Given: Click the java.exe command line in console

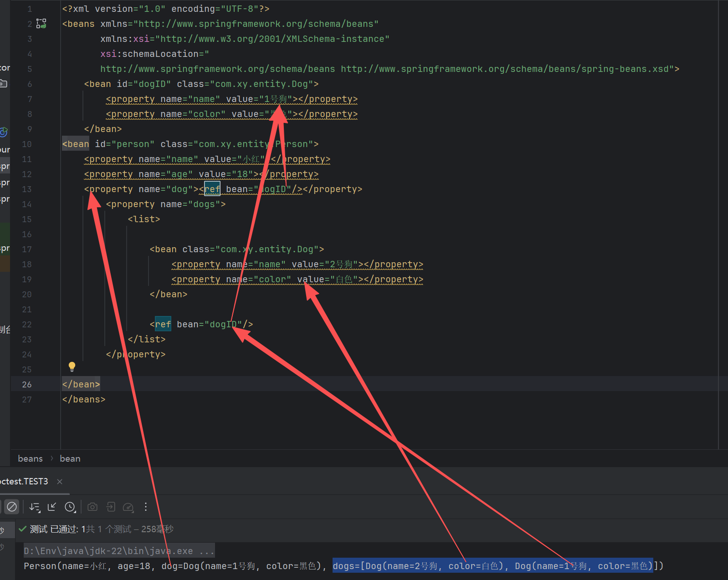Looking at the screenshot, I should (x=118, y=551).
